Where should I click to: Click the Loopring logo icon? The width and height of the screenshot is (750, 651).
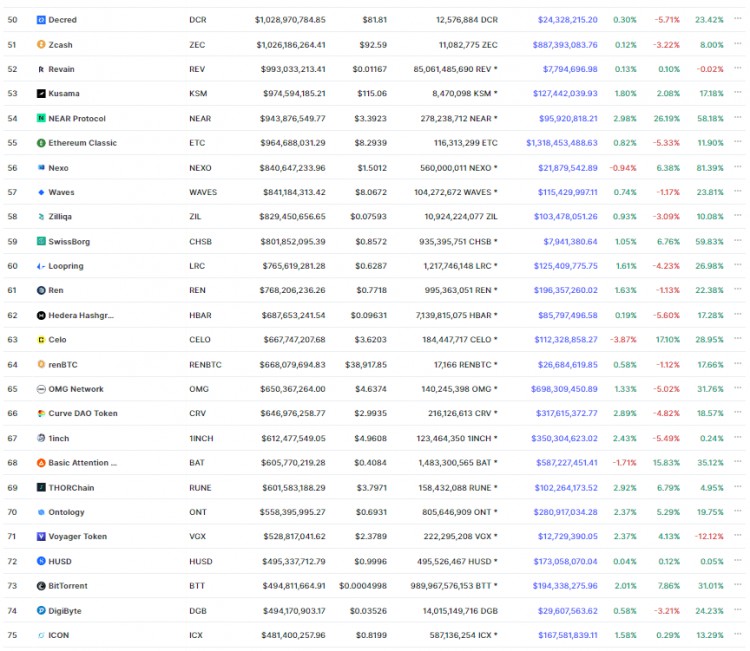[x=41, y=265]
